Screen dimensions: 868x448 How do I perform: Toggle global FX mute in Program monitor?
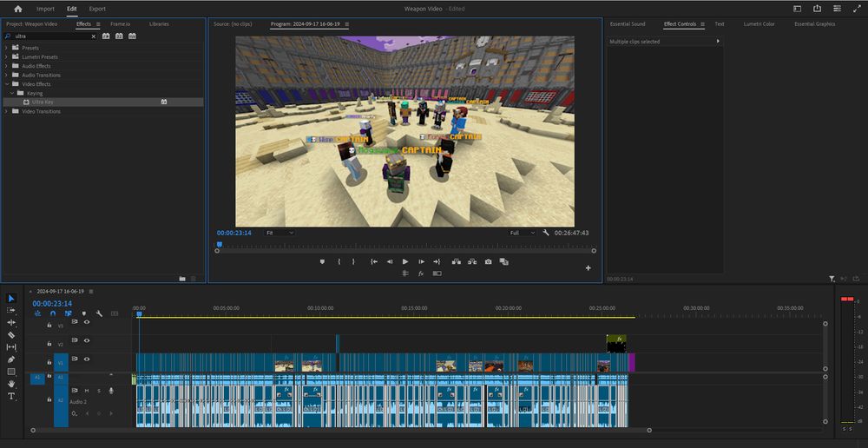421,273
